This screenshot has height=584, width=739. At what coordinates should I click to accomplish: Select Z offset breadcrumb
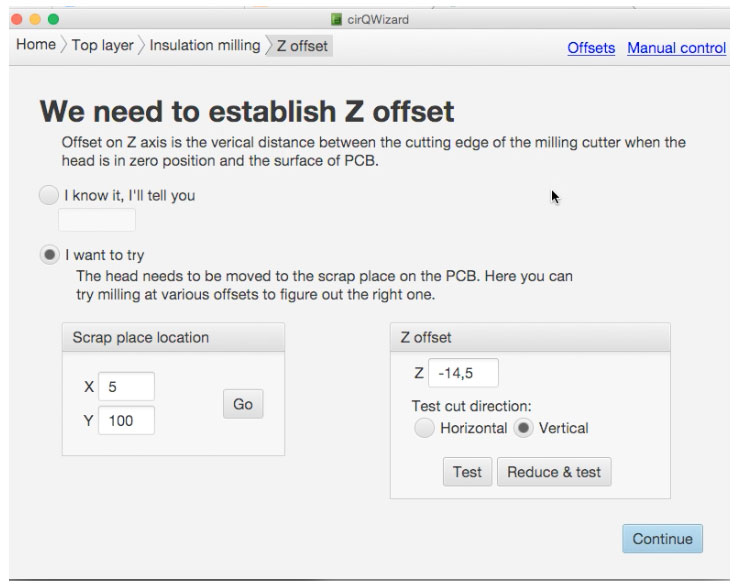point(301,46)
